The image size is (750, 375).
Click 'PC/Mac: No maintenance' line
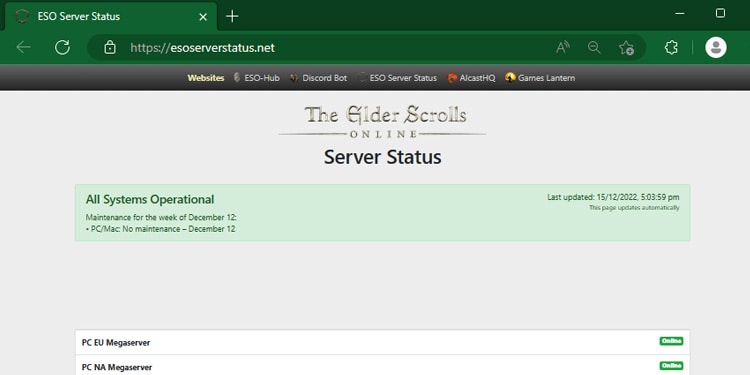coord(160,229)
